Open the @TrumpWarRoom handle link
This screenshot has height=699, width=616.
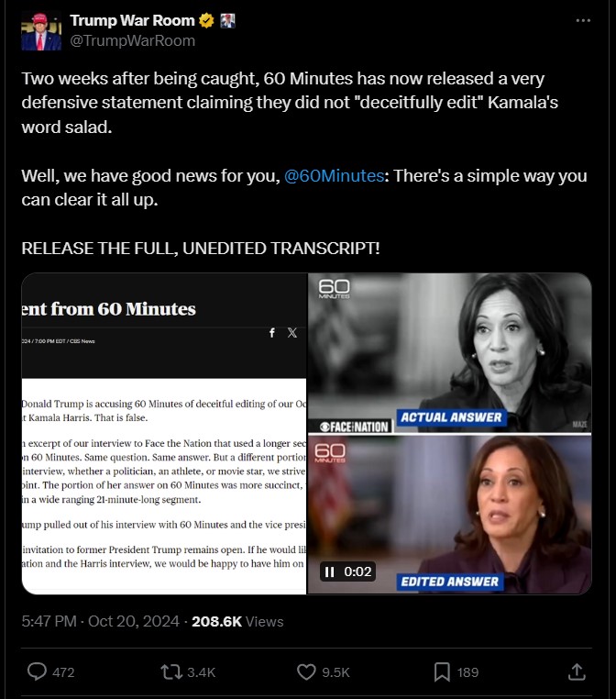(132, 40)
